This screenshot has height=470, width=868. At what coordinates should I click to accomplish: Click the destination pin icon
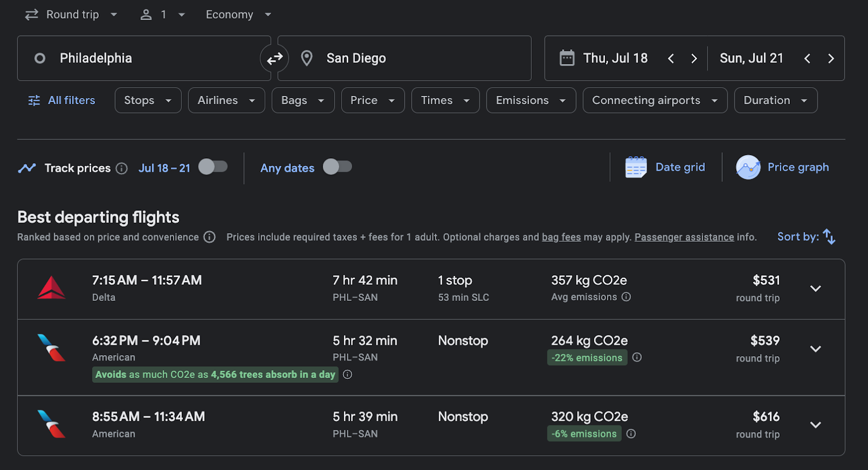tap(307, 58)
